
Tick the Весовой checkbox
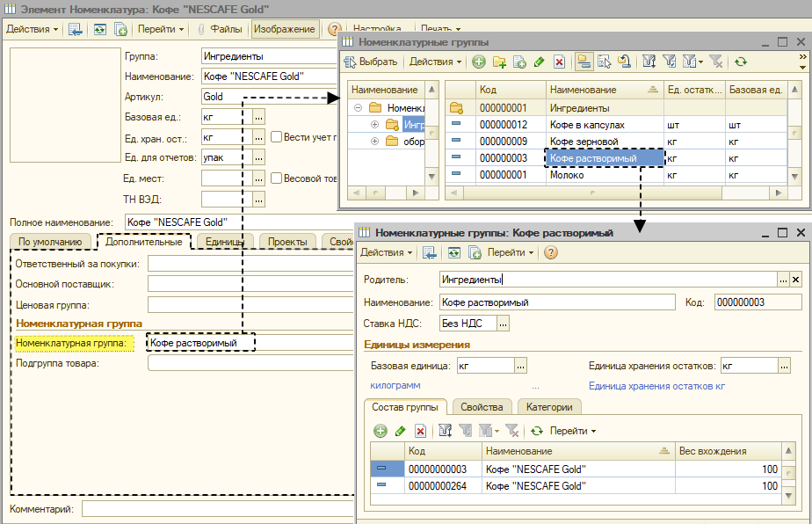(x=277, y=178)
